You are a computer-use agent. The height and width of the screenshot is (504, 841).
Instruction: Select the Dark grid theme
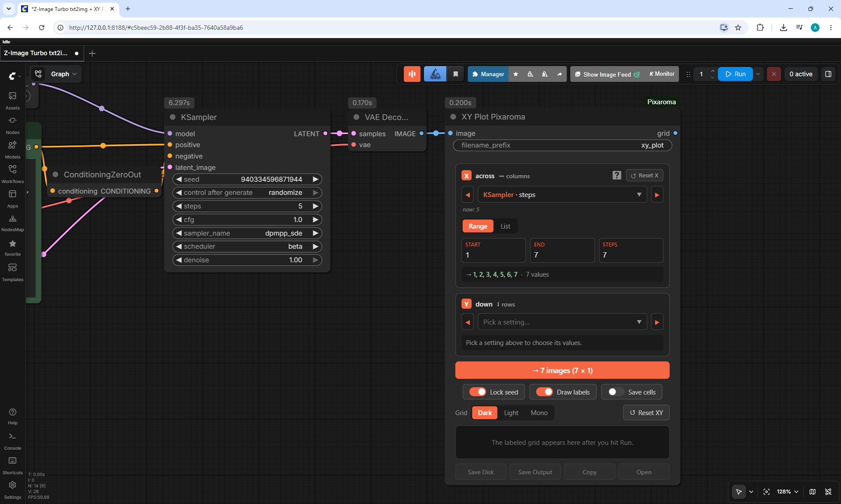tap(485, 413)
